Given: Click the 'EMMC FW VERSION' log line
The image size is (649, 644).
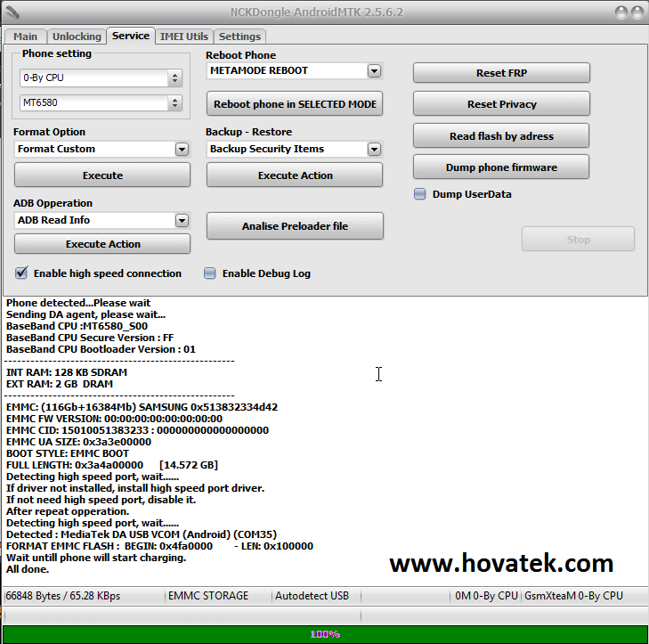Looking at the screenshot, I should click(114, 419).
